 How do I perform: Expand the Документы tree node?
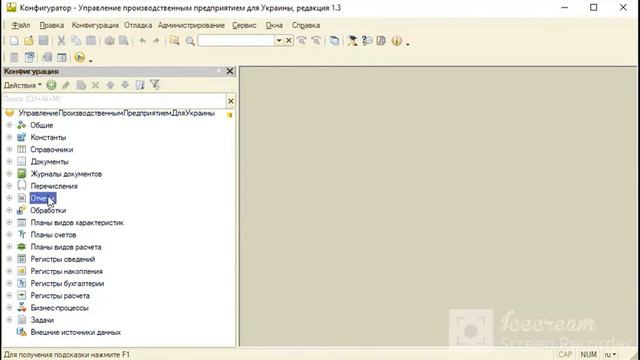(x=9, y=162)
